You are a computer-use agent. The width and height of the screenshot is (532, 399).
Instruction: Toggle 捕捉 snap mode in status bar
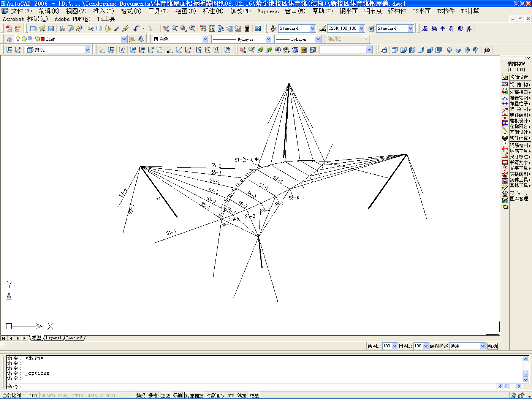pos(141,396)
